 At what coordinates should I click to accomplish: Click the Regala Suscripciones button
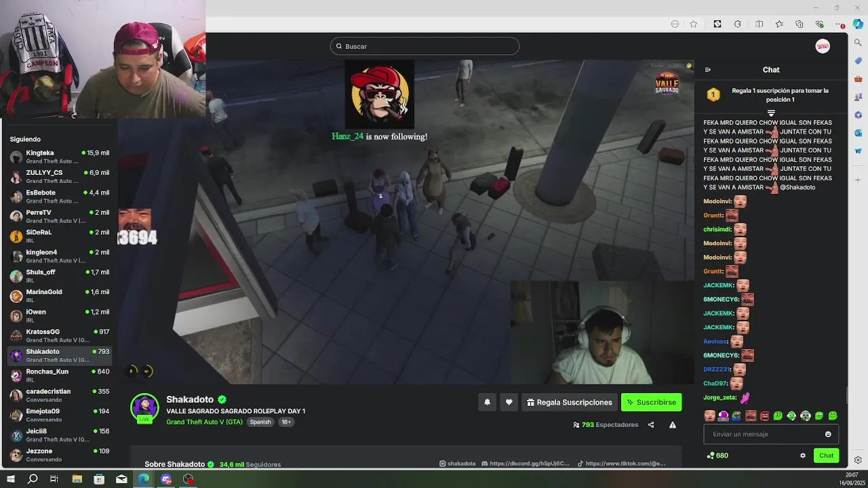coord(570,402)
